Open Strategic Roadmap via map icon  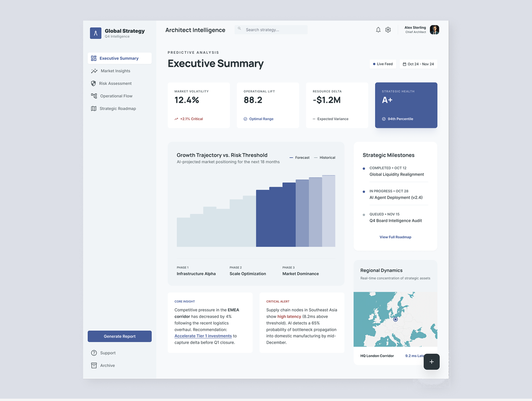(94, 108)
